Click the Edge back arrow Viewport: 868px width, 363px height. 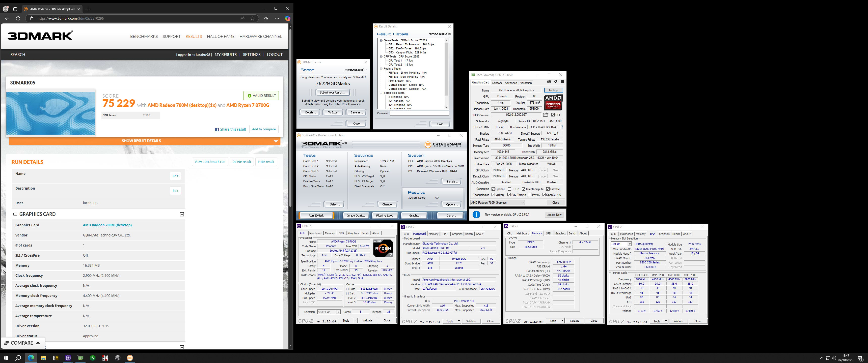(7, 18)
